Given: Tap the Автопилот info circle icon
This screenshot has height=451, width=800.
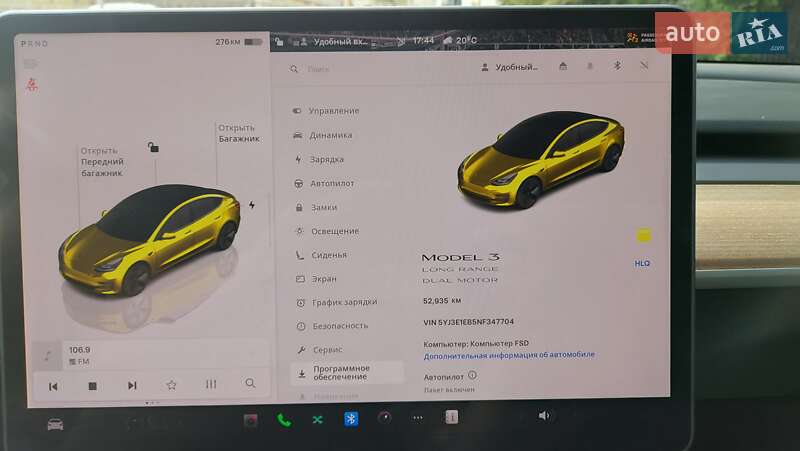Looking at the screenshot, I should [472, 375].
